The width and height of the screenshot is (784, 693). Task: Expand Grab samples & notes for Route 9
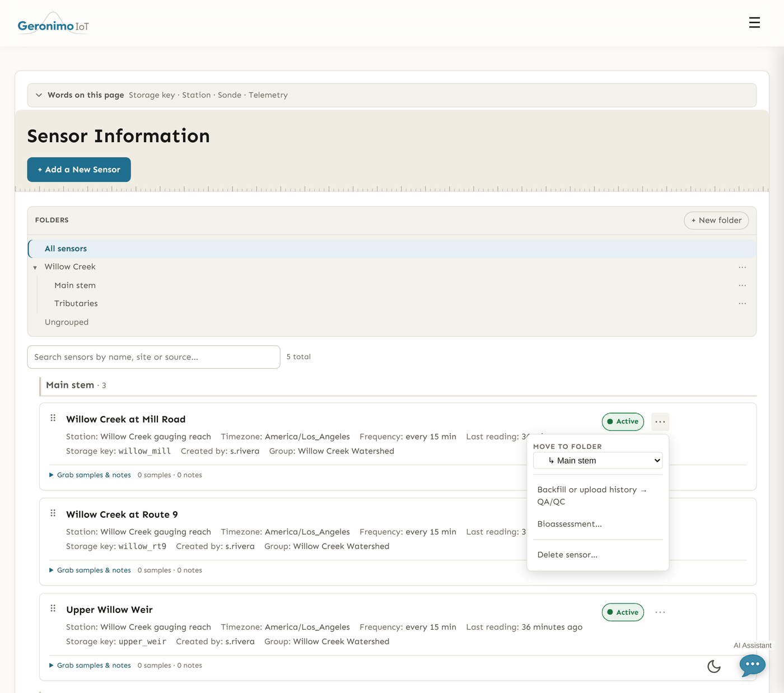(x=90, y=570)
